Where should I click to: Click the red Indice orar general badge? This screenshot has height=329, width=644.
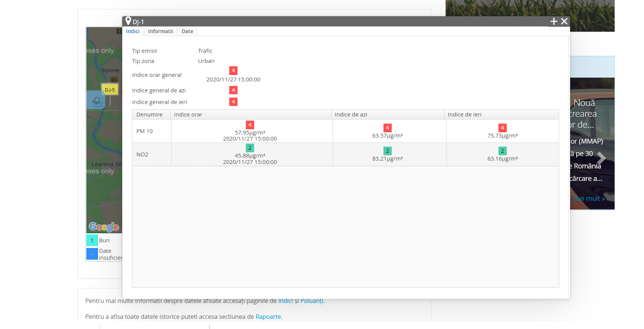click(233, 70)
